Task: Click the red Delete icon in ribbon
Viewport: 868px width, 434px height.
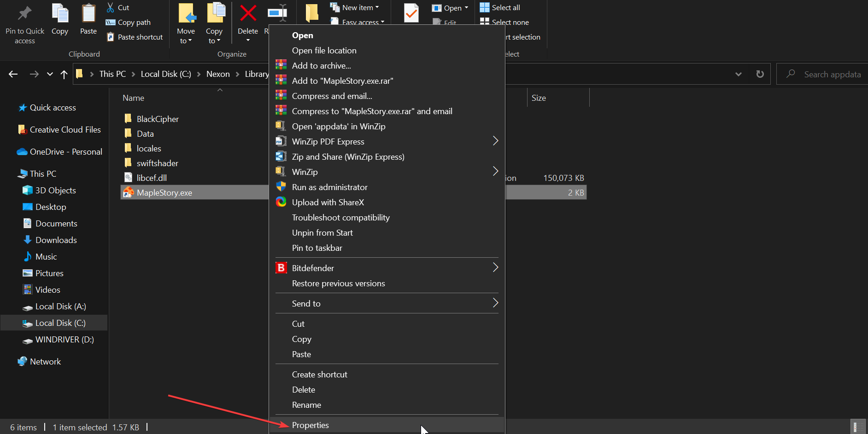Action: (248, 13)
